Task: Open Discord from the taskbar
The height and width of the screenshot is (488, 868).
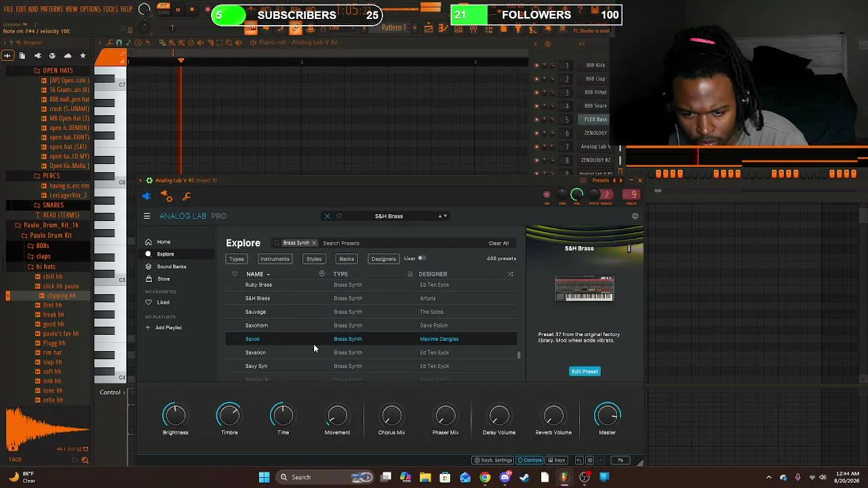Action: [505, 477]
